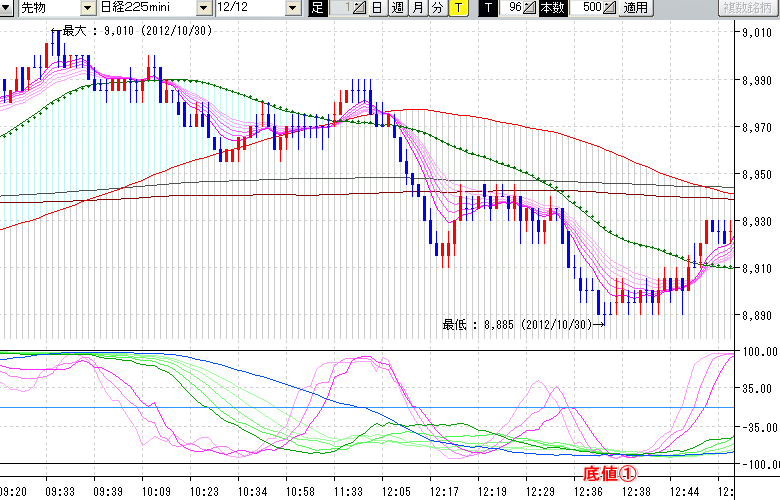Viewport: 780px width, 500px height.
Task: Click the black 本数 label icon
Action: 552,8
